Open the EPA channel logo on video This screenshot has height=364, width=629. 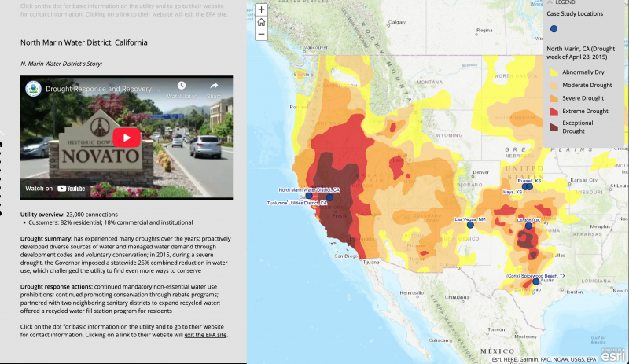click(33, 89)
